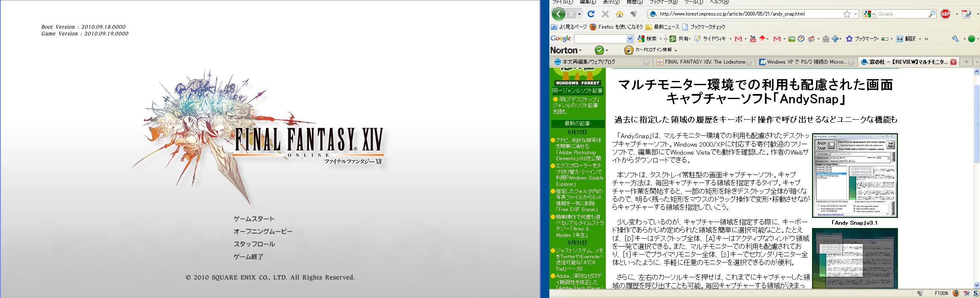Go to the Home page icon

[x=619, y=14]
